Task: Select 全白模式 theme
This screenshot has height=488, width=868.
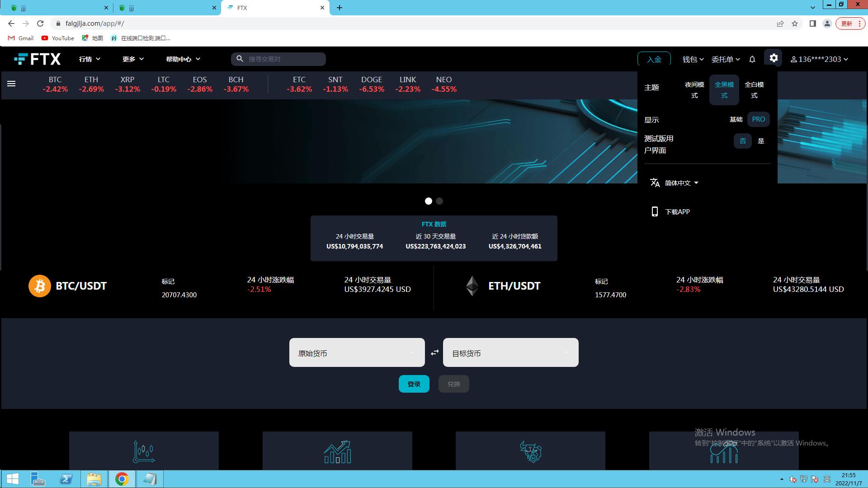Action: click(x=754, y=90)
